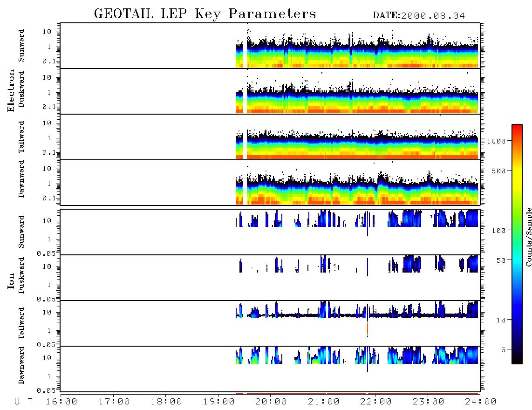
Task: Click the "GEOTAIL LEP Key Parameters" title
Action: (205, 14)
